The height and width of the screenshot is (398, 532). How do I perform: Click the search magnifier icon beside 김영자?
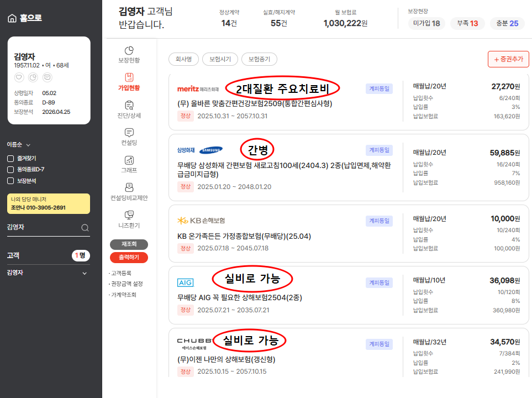click(85, 227)
